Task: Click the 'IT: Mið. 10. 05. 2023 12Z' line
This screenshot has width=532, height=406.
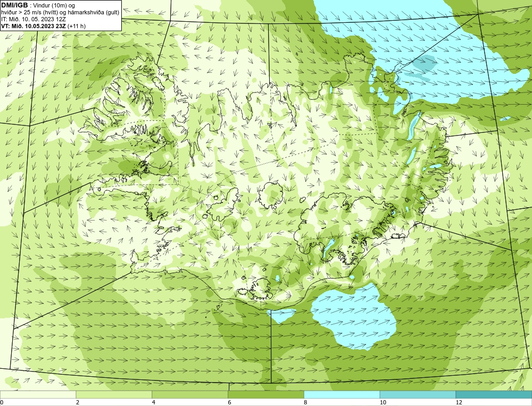Action: pos(33,19)
